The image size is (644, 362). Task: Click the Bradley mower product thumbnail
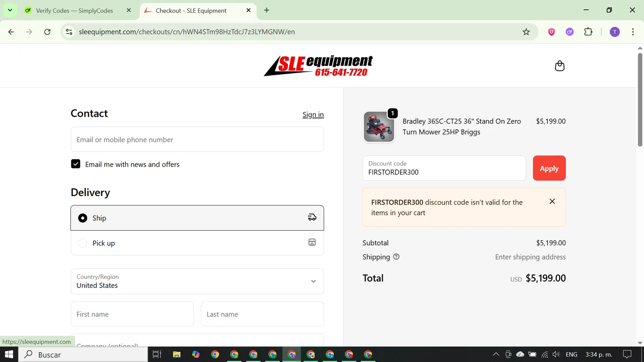coord(379,127)
